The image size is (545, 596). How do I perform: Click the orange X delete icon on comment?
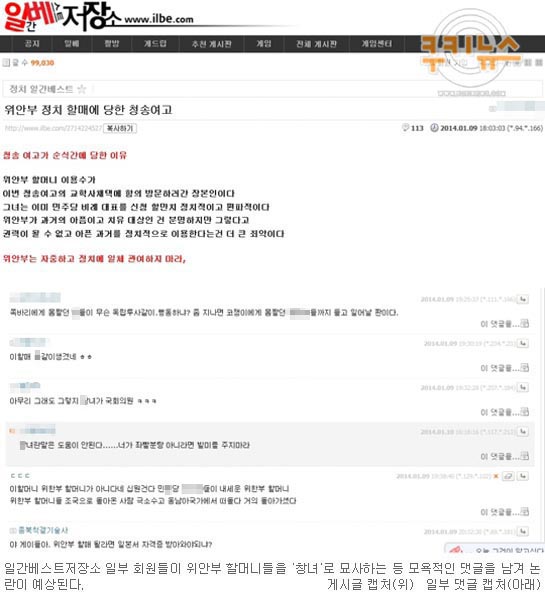click(496, 476)
